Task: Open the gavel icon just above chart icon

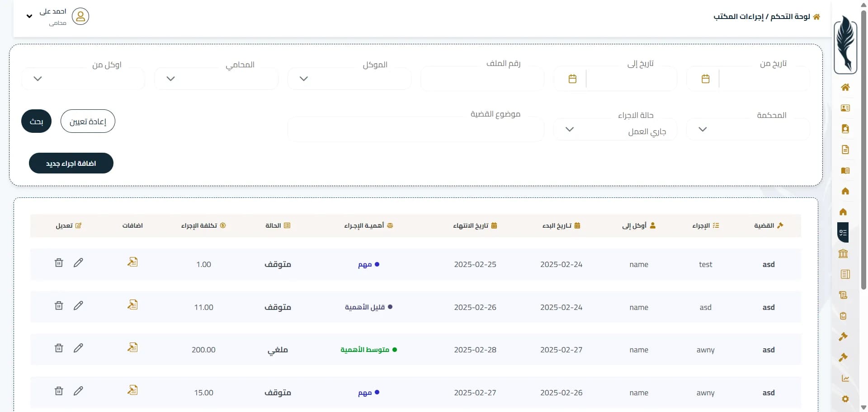Action: (843, 357)
